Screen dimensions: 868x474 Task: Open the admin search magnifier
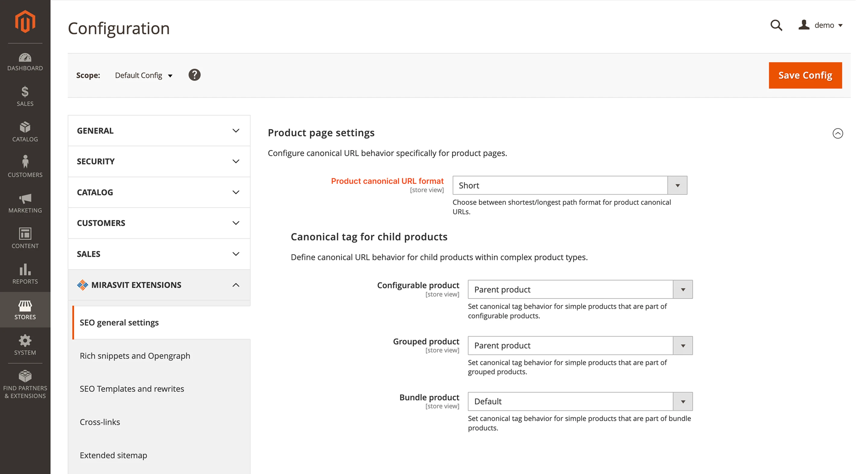(x=776, y=25)
